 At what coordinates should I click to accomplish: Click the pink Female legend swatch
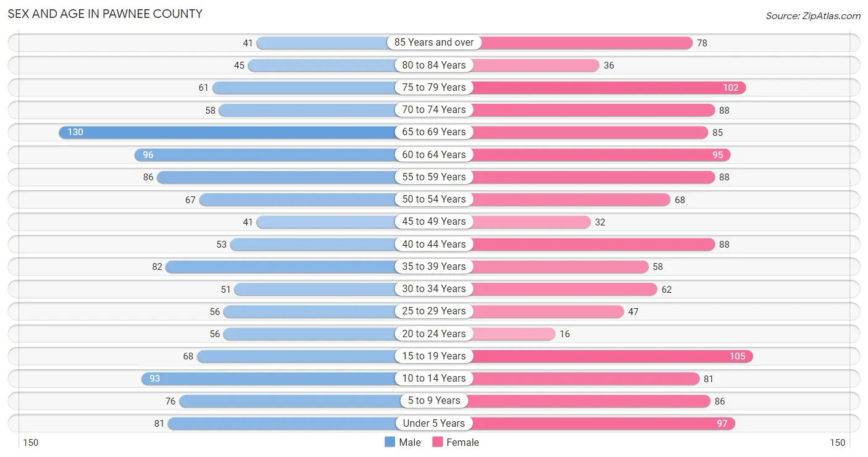click(x=438, y=442)
